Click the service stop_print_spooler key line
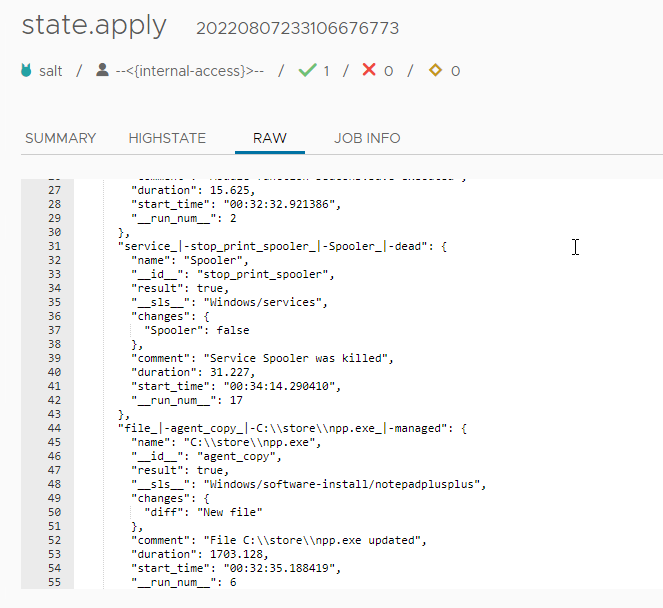 click(282, 246)
